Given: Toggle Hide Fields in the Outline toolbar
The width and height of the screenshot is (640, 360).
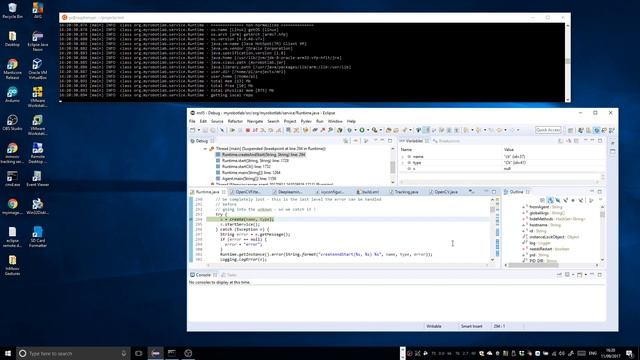Looking at the screenshot, I should click(558, 200).
